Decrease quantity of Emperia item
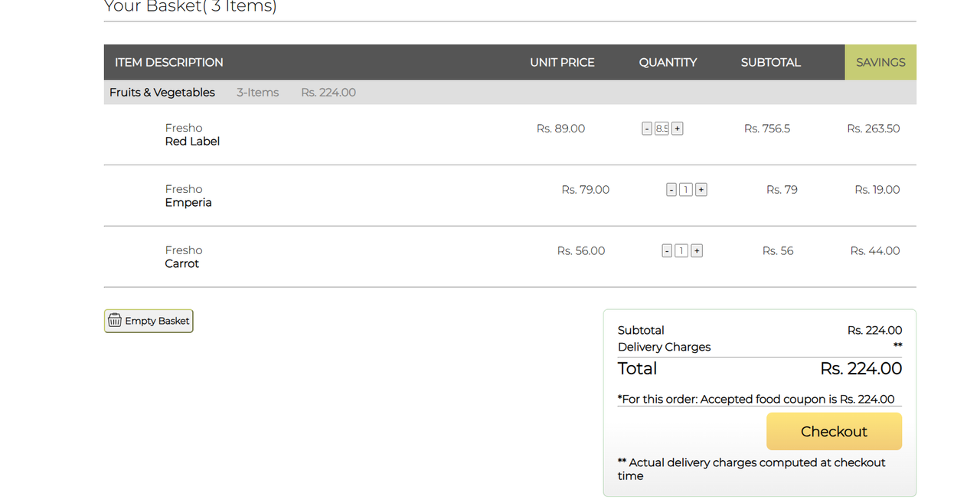The width and height of the screenshot is (980, 503). click(x=671, y=190)
